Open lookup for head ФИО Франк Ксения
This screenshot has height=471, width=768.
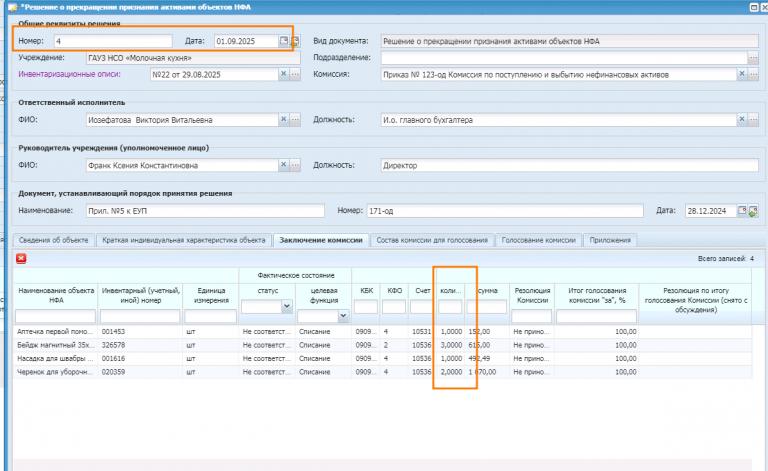[x=295, y=165]
